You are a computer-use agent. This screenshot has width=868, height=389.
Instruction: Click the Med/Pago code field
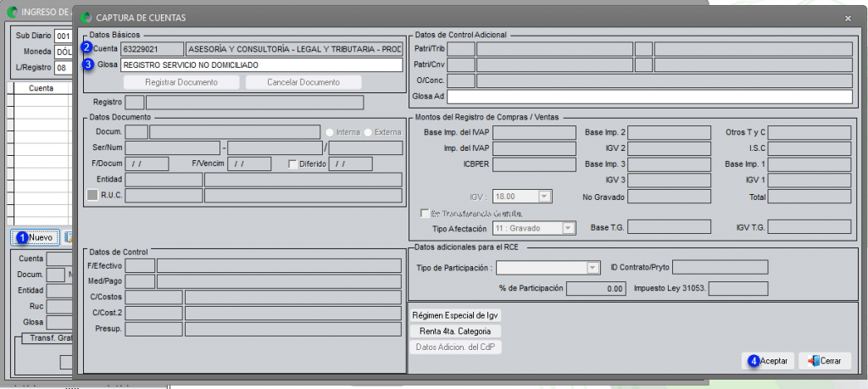(140, 281)
